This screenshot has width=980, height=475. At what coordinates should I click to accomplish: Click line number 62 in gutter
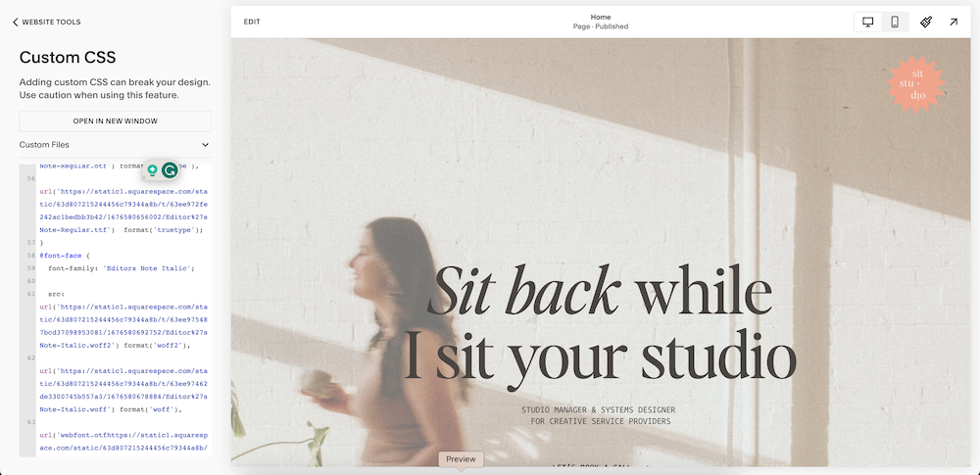31,358
